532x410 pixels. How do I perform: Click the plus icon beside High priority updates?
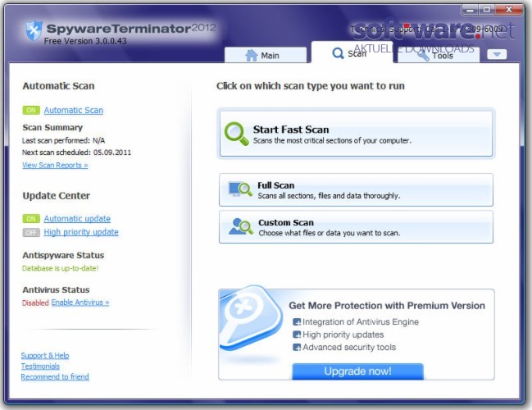pyautogui.click(x=297, y=335)
